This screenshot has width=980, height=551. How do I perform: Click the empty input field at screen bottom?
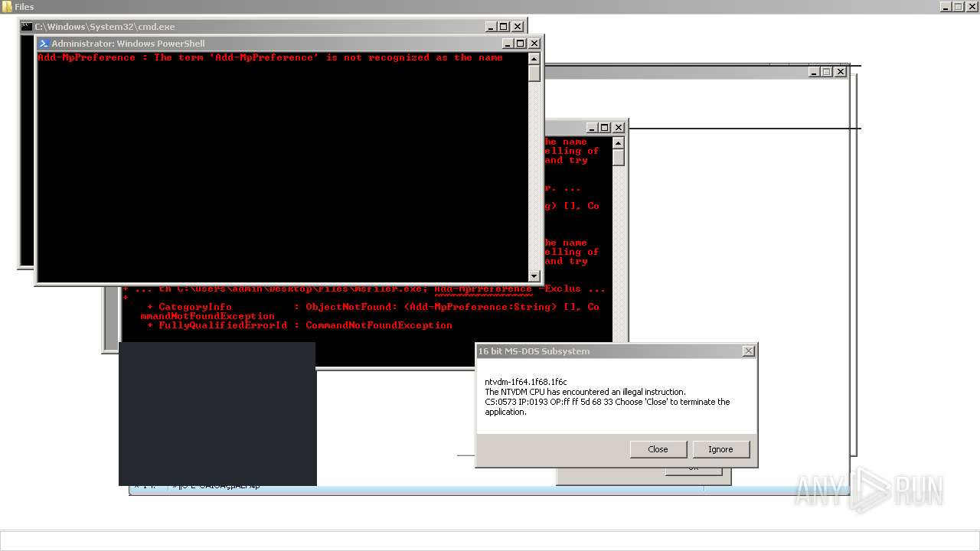click(490, 541)
